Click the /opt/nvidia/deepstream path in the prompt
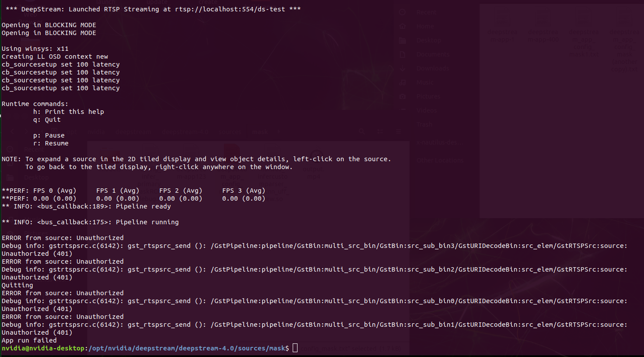 (x=187, y=348)
